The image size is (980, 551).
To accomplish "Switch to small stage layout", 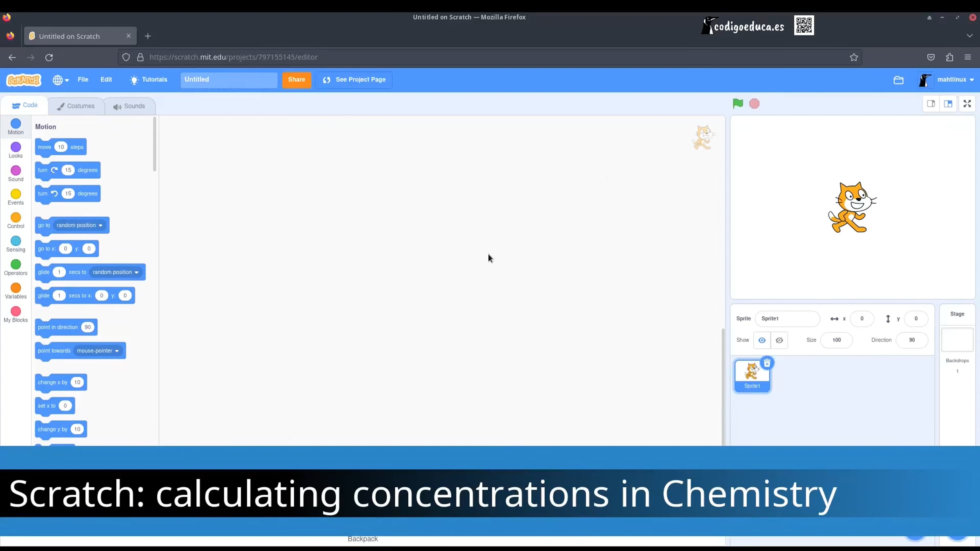I will point(931,104).
